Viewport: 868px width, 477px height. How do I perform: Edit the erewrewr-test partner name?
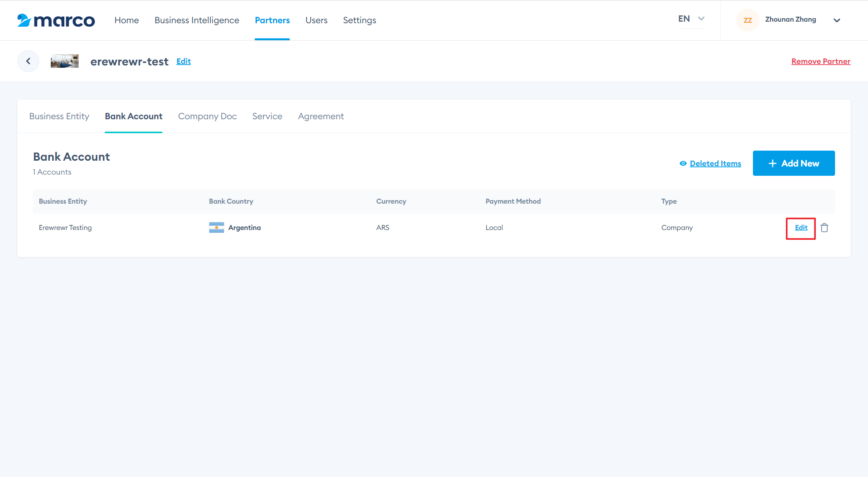183,61
